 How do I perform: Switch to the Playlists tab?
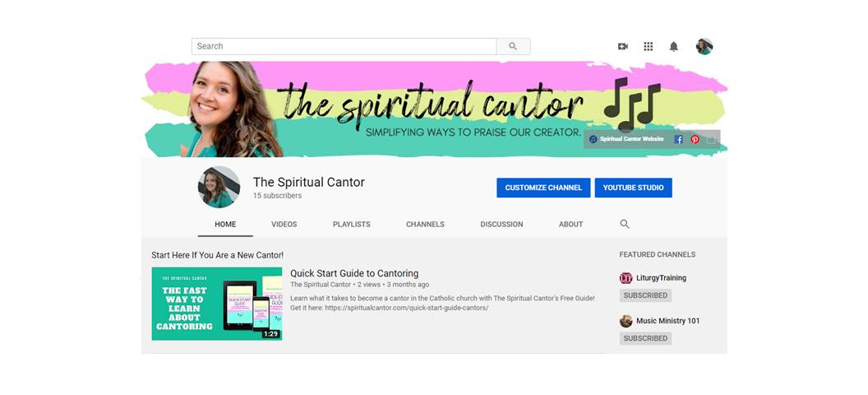(352, 225)
